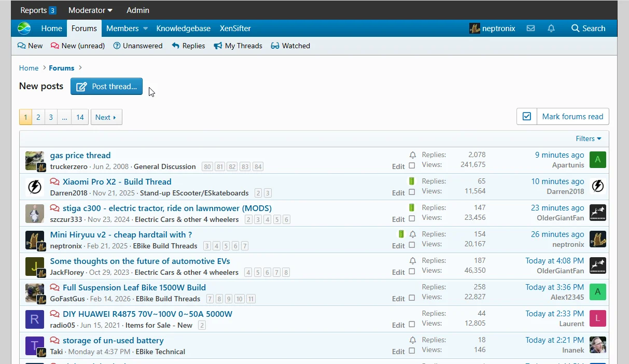Viewport: 629px width, 364px height.
Task: Click the site logo globe icon
Action: (x=24, y=29)
